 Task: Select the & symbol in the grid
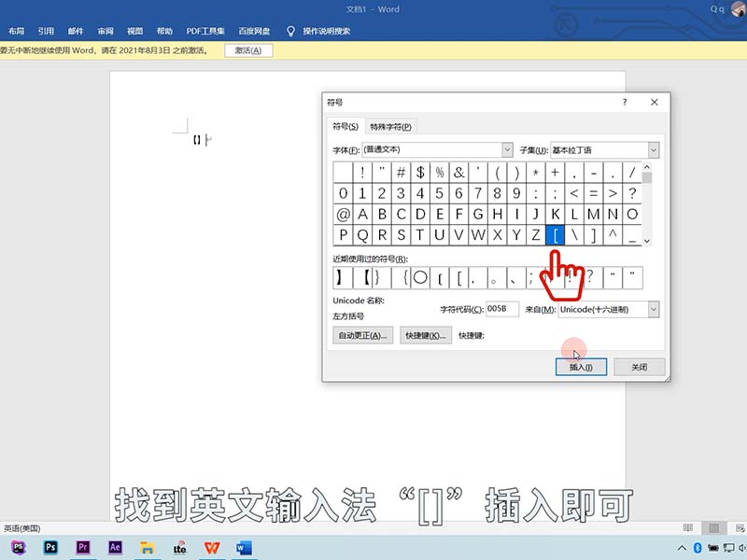(458, 173)
